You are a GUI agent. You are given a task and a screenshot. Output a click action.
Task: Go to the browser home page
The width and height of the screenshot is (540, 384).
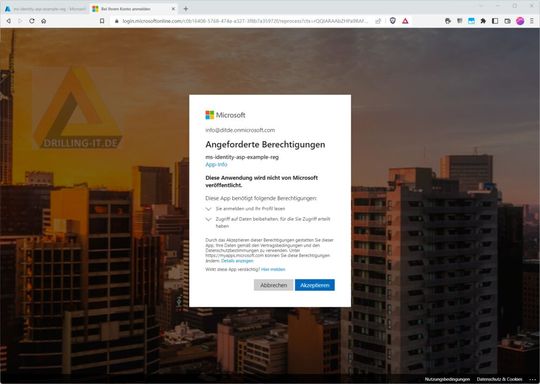click(x=44, y=21)
